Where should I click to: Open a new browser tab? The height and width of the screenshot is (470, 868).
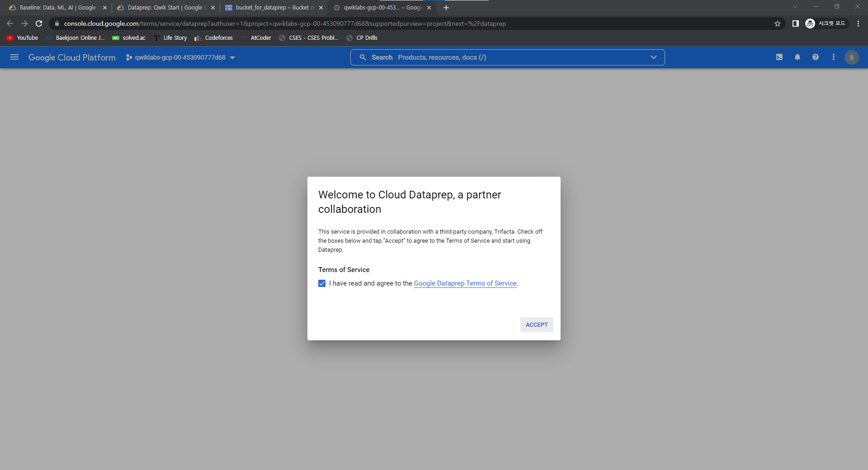click(x=446, y=8)
